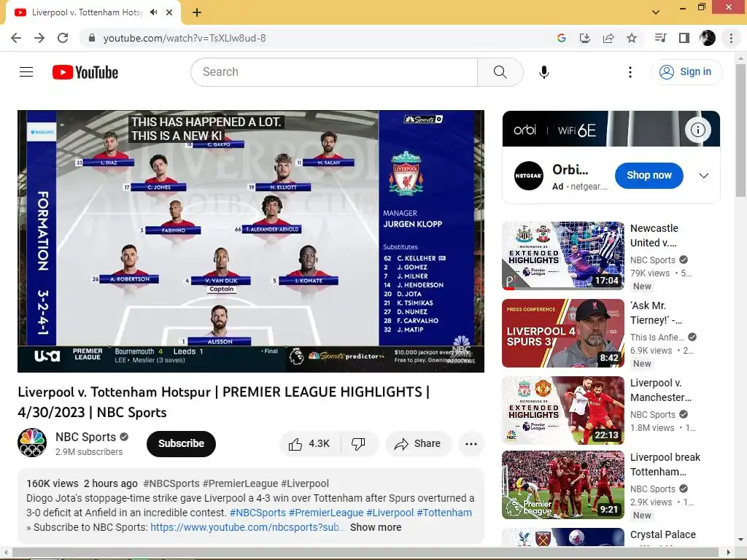Go to YouTube home via logo
The image size is (747, 560).
[85, 72]
